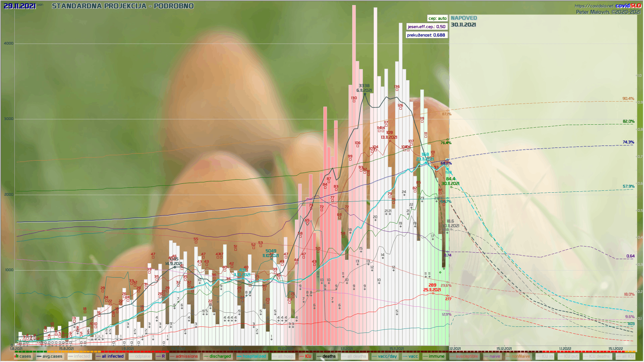The image size is (644, 362).
Task: Toggle the immune series legend item
Action: [x=434, y=356]
